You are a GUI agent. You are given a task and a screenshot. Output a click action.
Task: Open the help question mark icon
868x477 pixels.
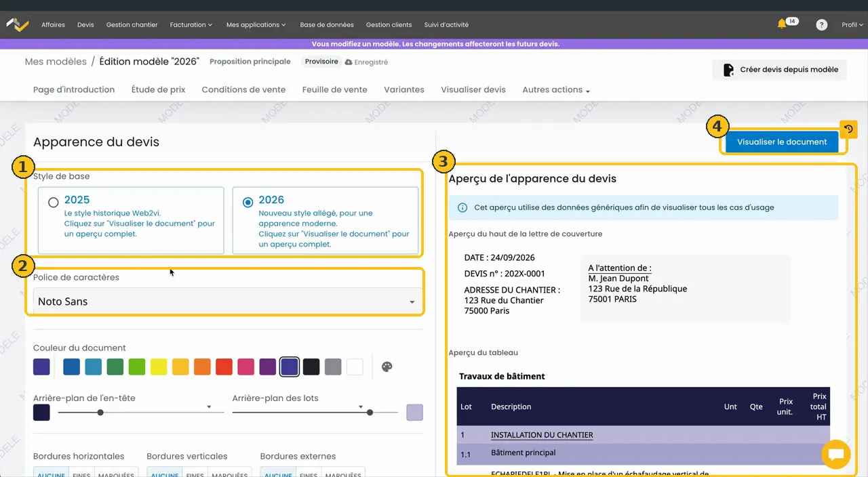point(821,25)
